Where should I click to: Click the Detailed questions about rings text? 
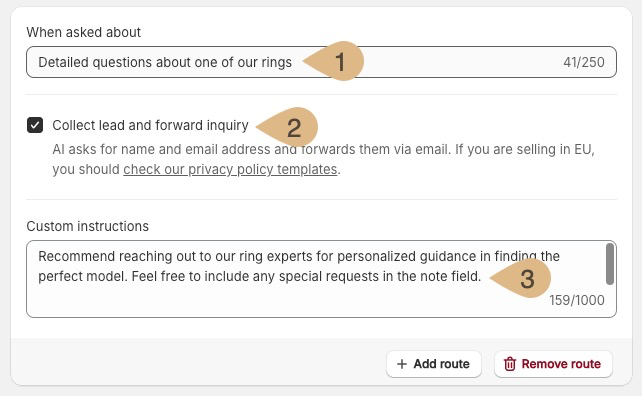coord(165,62)
